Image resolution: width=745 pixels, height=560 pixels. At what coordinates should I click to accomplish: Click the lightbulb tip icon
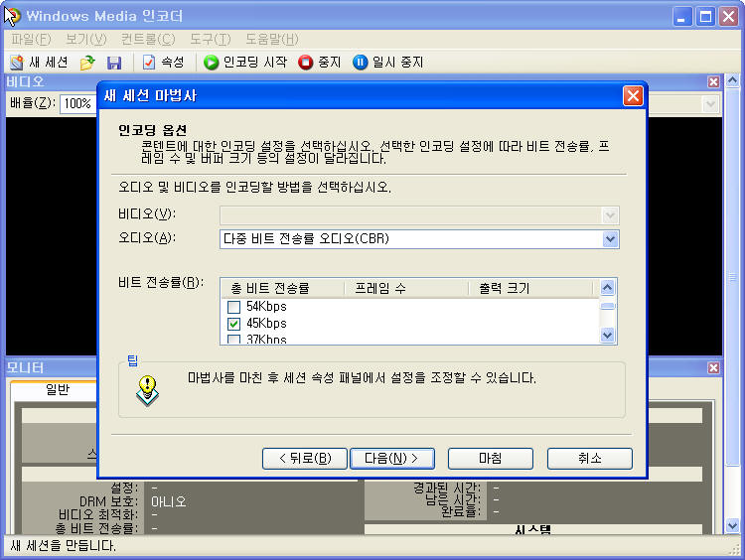coord(147,391)
